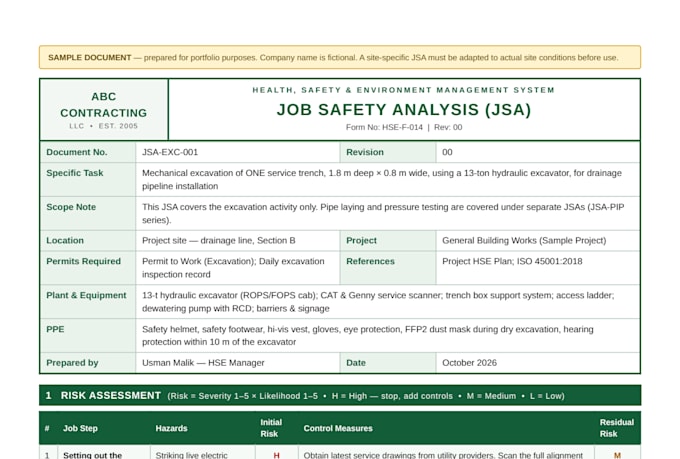The width and height of the screenshot is (680, 459).
Task: Click the 'Residual Risk' column header
Action: 616,428
